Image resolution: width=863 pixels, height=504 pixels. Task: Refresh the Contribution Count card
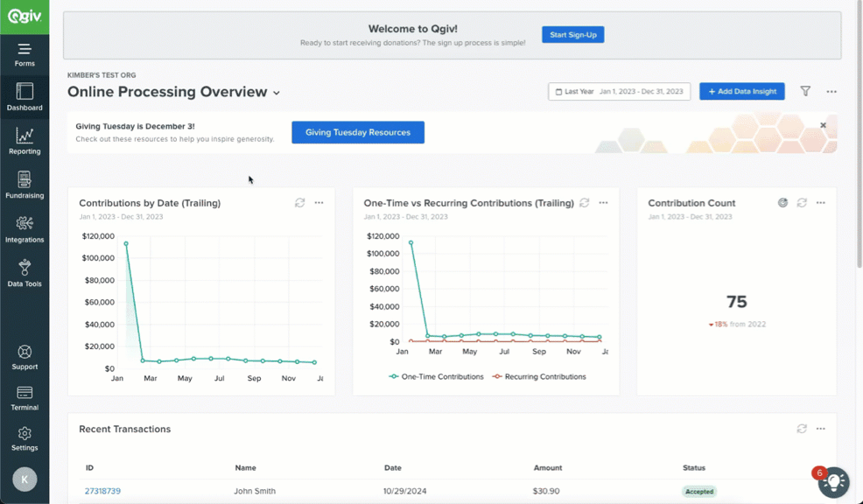(802, 203)
